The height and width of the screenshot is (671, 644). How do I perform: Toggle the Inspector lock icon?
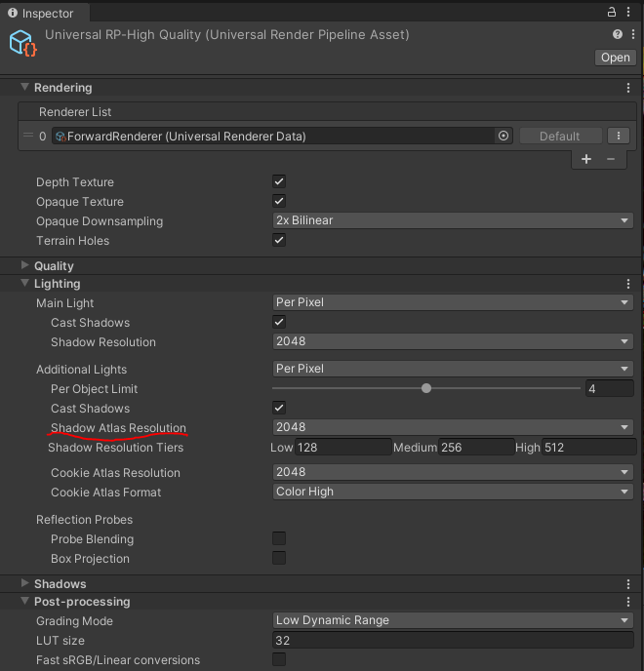(x=612, y=12)
